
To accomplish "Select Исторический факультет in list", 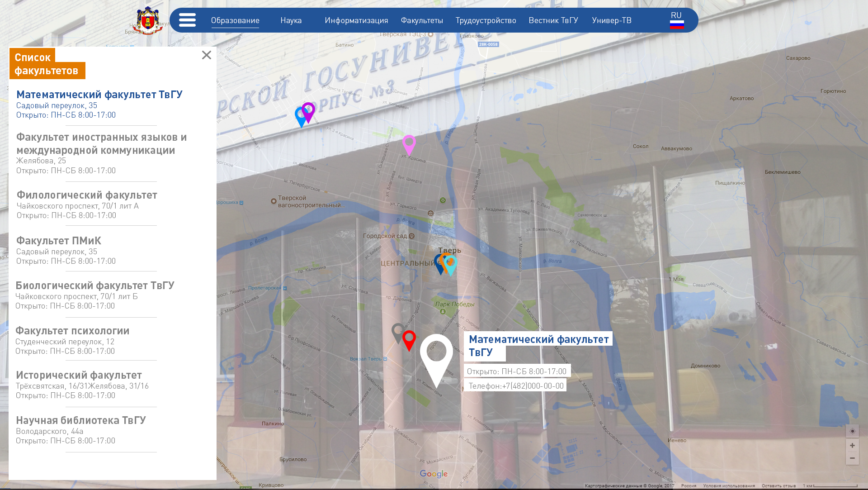I will pos(79,375).
